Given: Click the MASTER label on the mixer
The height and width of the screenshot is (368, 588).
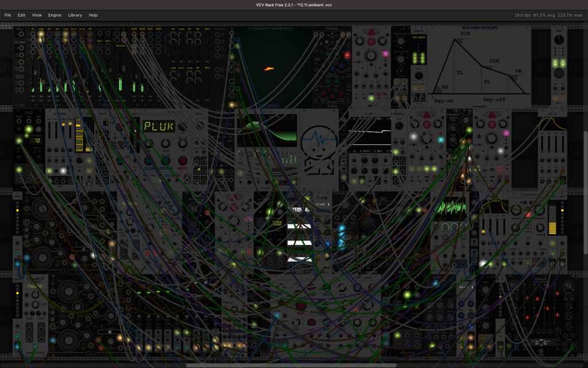Looking at the screenshot, I should [x=121, y=46].
